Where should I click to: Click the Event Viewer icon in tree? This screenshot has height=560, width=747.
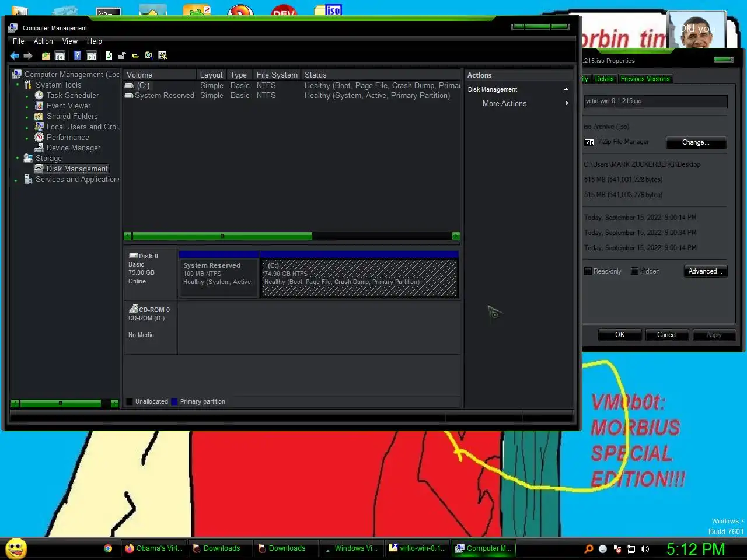coord(39,106)
